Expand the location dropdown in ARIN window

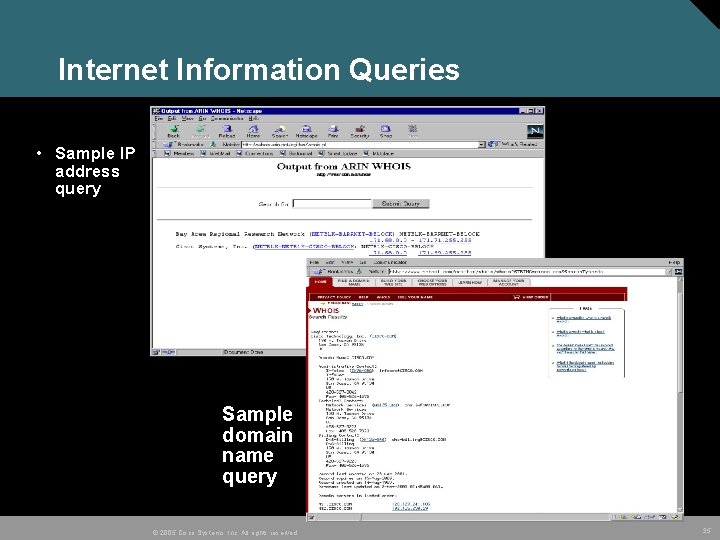(481, 144)
